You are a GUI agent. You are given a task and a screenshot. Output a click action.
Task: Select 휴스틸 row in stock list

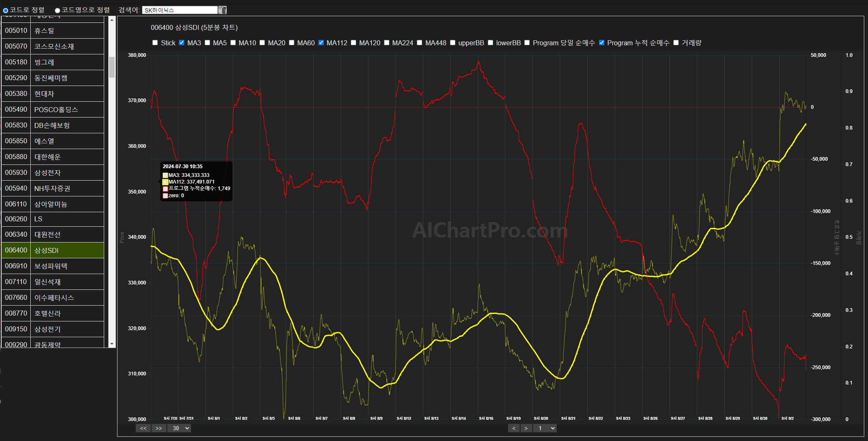(x=53, y=31)
